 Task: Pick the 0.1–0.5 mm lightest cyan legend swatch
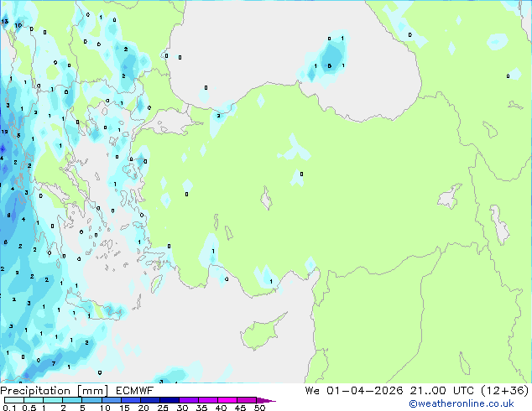[14, 400]
